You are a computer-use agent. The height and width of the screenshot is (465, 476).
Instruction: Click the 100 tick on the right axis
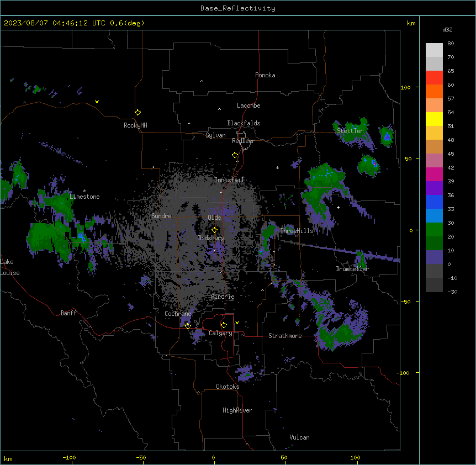click(x=405, y=87)
